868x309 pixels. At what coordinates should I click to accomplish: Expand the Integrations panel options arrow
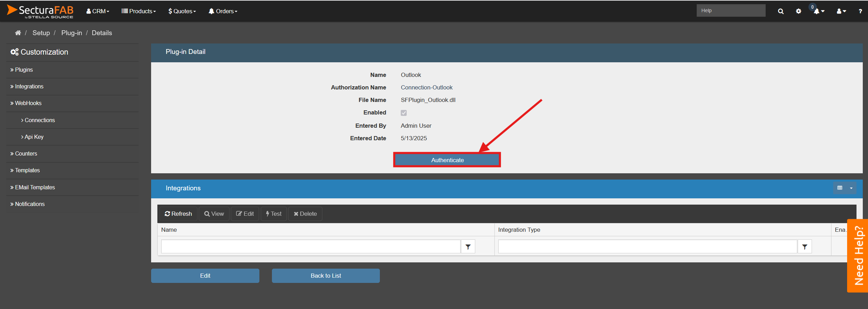tap(851, 188)
